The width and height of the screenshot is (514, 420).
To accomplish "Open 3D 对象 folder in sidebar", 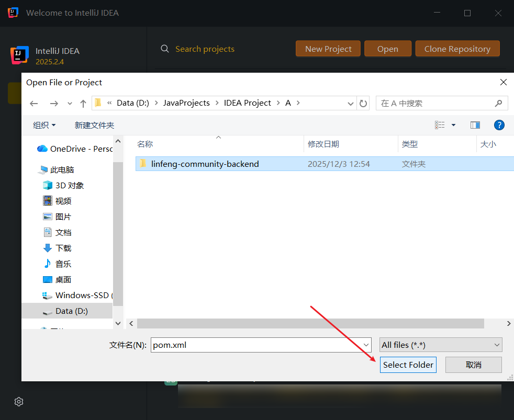I will (63, 186).
